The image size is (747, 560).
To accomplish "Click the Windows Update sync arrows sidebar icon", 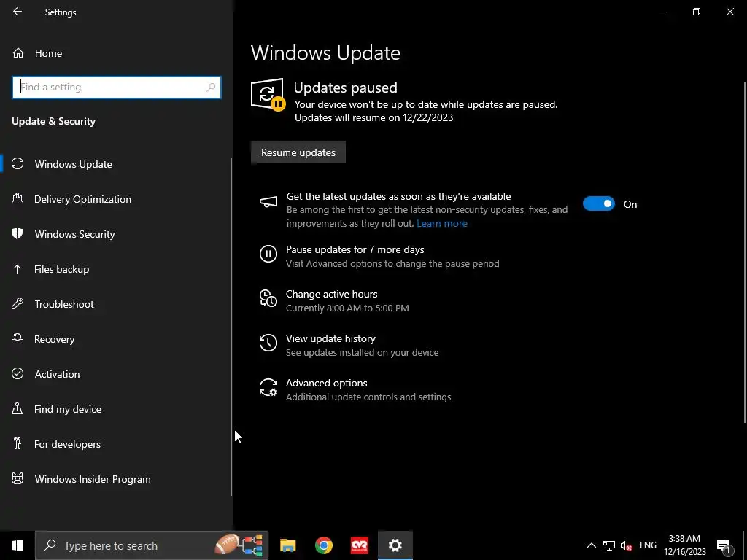I will click(18, 164).
